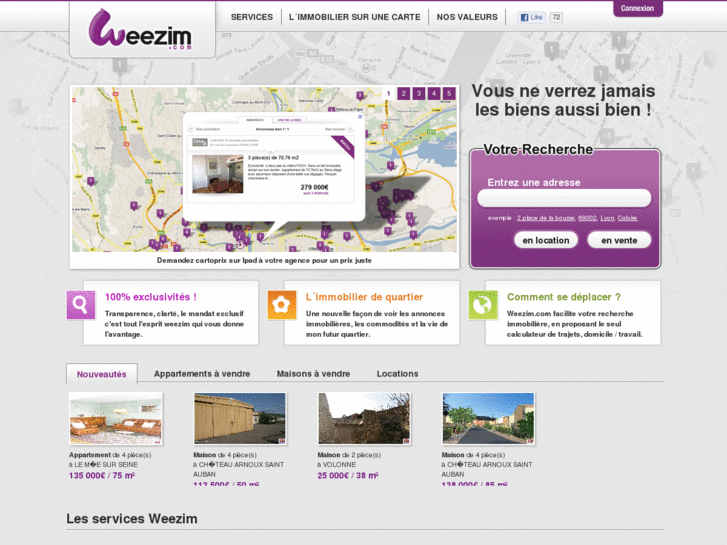Open the 4-room house thumbnail with wooden barn
The image size is (727, 545).
(x=240, y=418)
